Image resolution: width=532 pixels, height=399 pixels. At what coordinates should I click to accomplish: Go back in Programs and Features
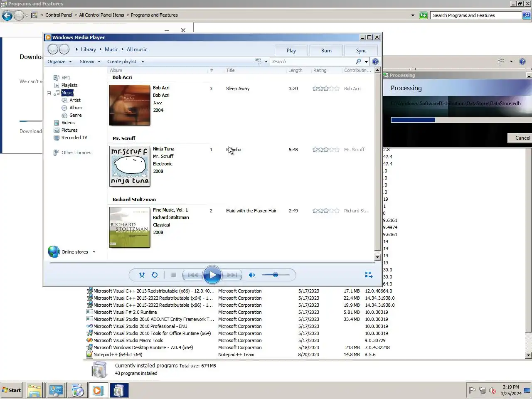point(7,15)
